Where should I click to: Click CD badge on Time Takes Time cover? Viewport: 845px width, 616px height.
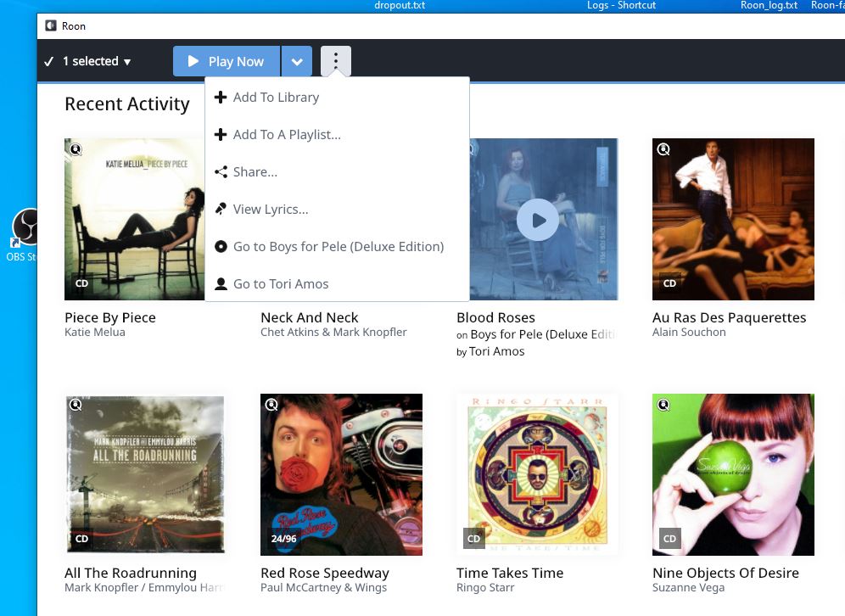473,539
